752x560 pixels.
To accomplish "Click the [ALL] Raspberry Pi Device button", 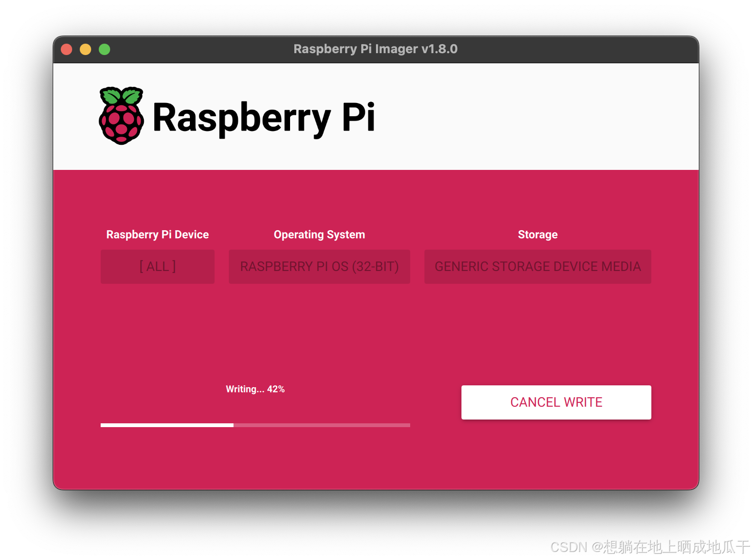I will pos(158,266).
